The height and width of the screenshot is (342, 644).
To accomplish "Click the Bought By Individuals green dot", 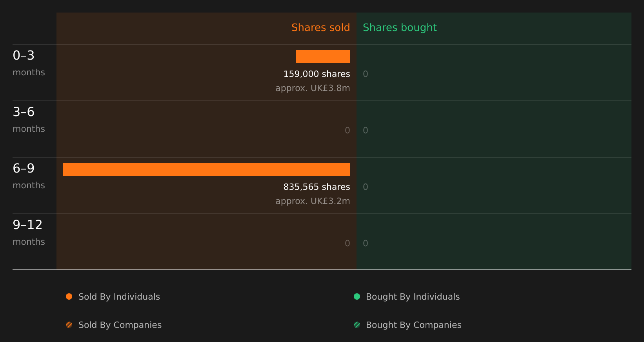I will [x=357, y=297].
